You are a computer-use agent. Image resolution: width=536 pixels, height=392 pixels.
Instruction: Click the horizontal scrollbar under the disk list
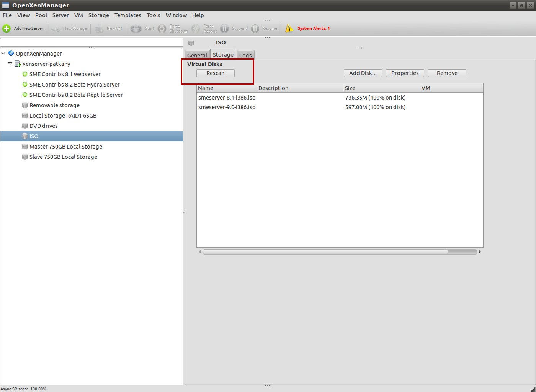pyautogui.click(x=340, y=252)
